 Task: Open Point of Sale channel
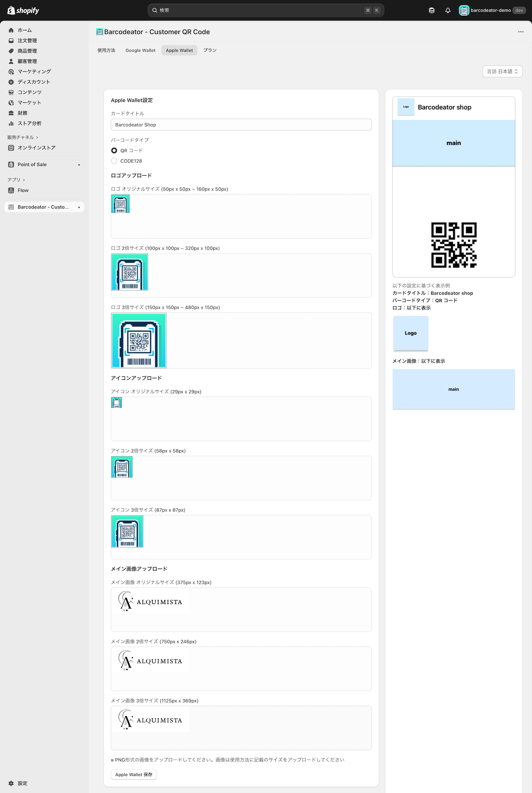click(x=32, y=165)
